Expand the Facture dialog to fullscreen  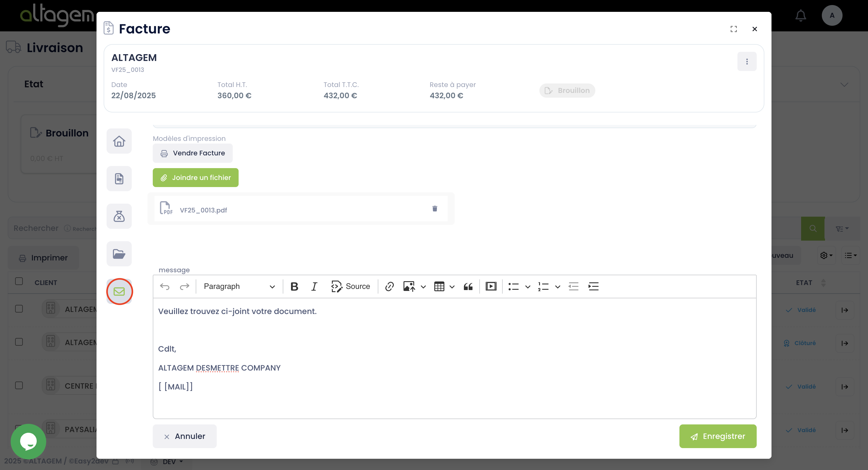734,29
